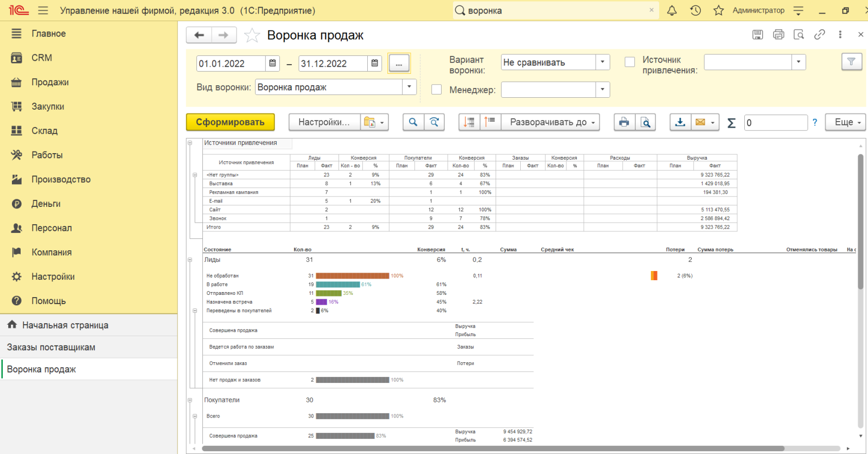The width and height of the screenshot is (868, 454).
Task: Open the Вариант воронки dropdown arrow
Action: pyautogui.click(x=603, y=62)
